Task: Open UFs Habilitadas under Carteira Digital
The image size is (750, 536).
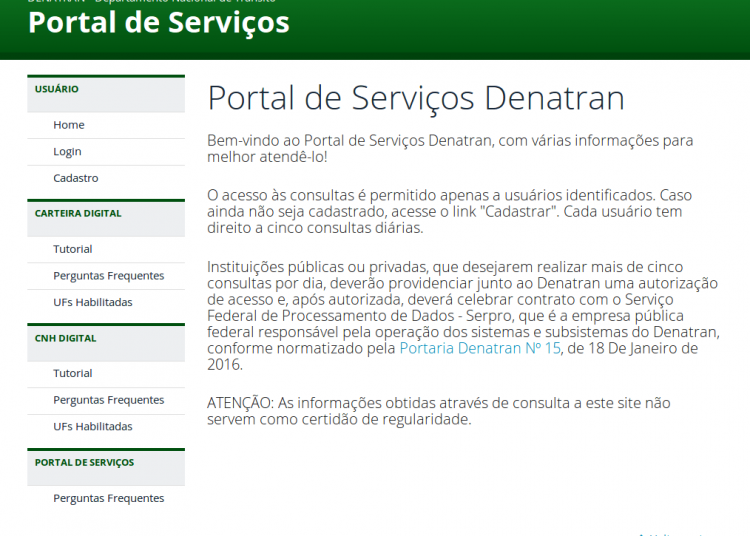Action: point(93,302)
